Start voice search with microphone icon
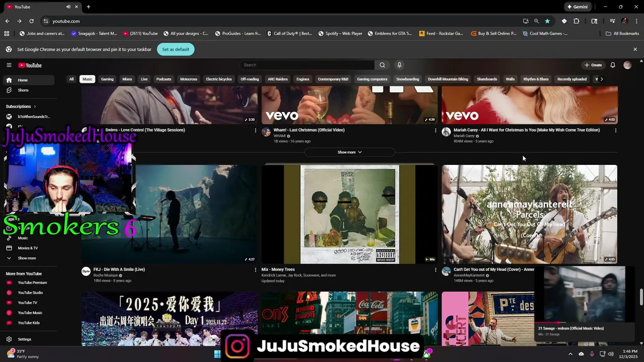This screenshot has height=362, width=644. point(399,65)
